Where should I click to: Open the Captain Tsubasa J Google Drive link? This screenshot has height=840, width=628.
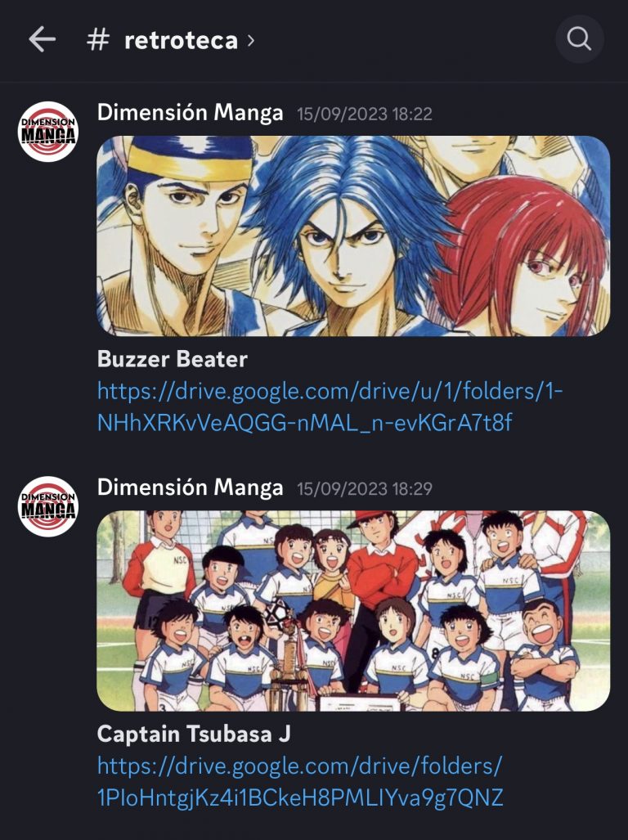(x=300, y=782)
